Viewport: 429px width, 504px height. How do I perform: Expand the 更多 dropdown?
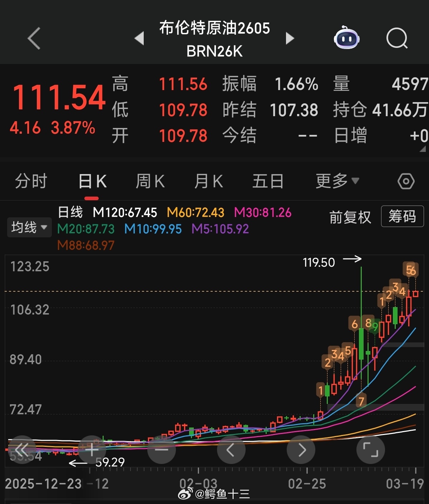click(x=337, y=181)
